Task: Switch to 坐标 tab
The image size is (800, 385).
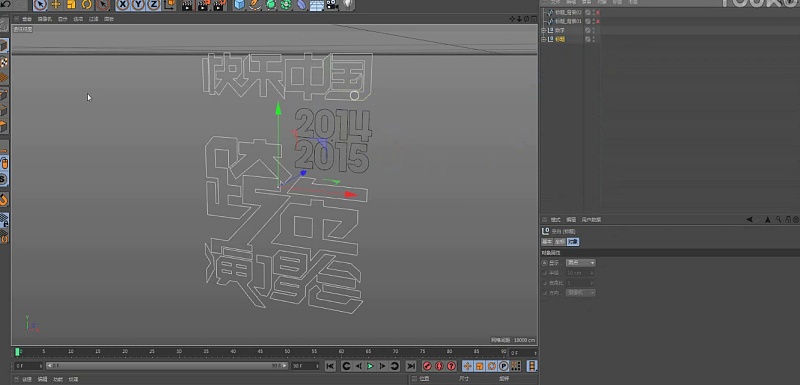Action: (x=560, y=242)
